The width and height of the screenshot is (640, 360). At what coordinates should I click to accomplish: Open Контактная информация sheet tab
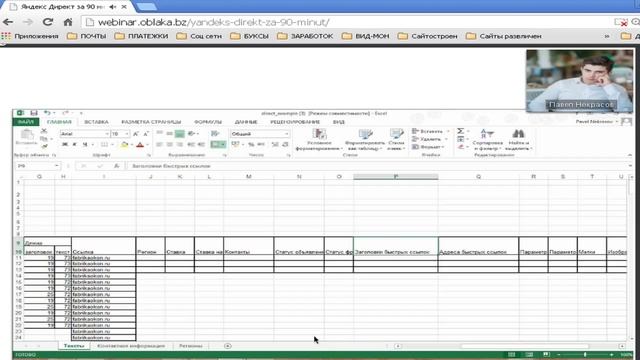coord(131,346)
